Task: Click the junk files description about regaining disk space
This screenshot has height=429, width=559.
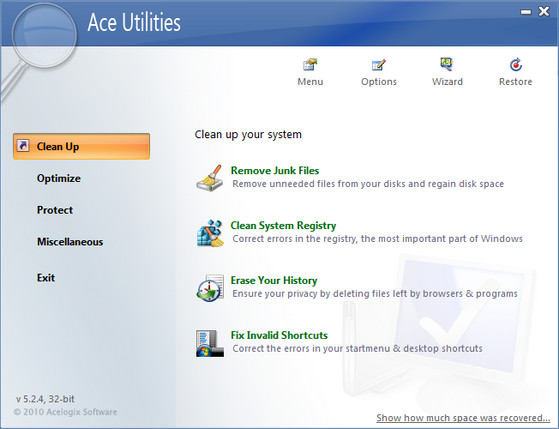Action: (x=368, y=184)
